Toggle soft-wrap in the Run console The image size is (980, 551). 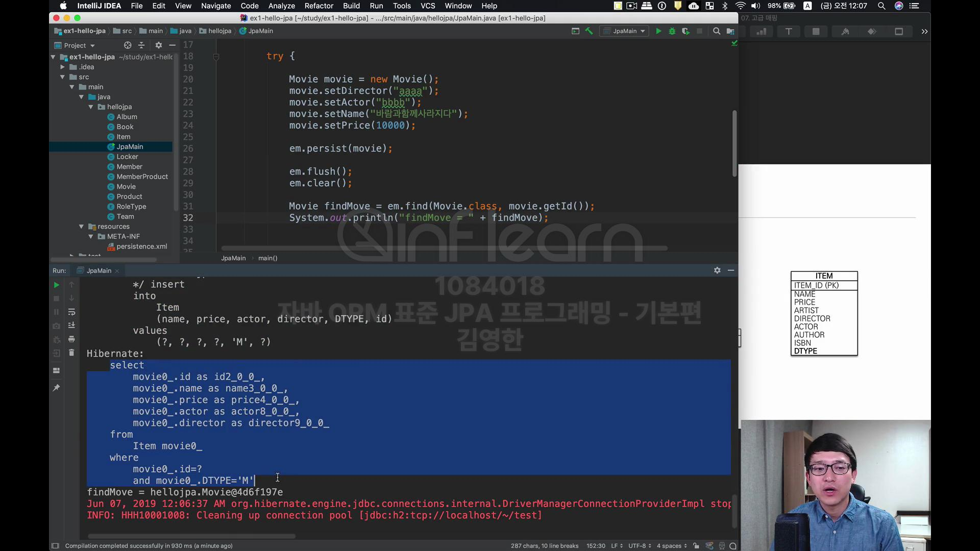pos(71,312)
